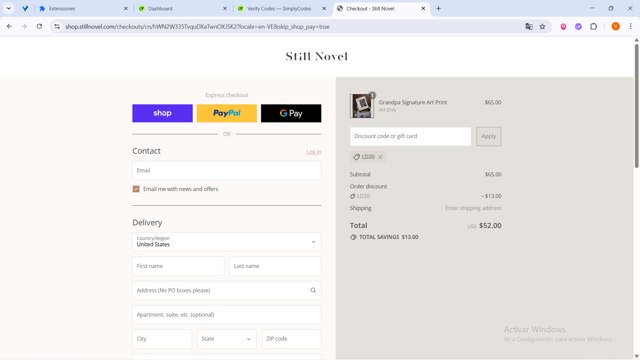The width and height of the screenshot is (640, 360).
Task: Click the browser forward arrow
Action: point(24,27)
